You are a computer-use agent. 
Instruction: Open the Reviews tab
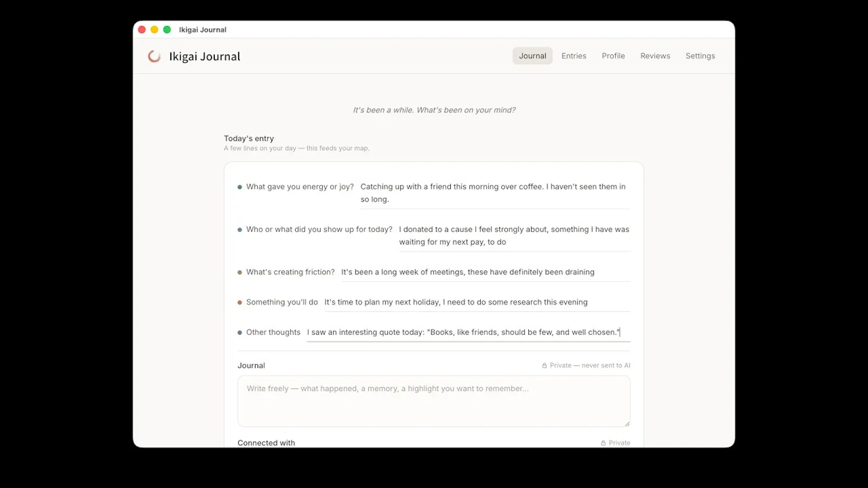click(655, 56)
